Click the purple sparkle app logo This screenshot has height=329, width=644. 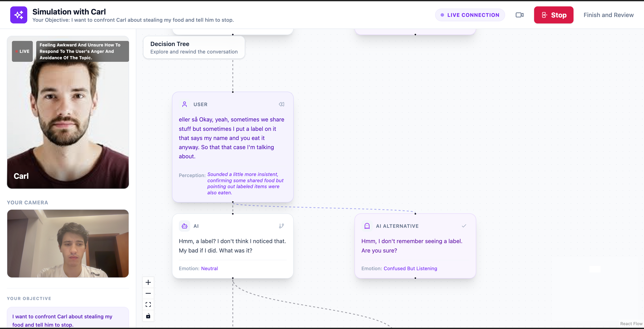pyautogui.click(x=19, y=15)
